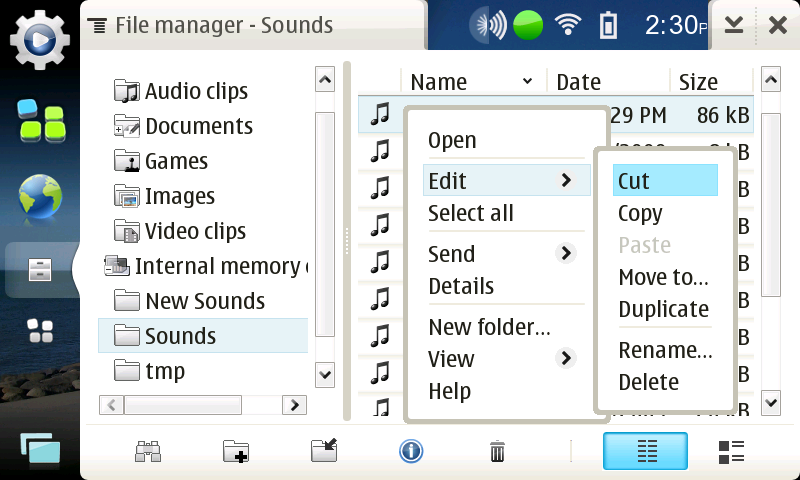800x480 pixels.
Task: Click the new folder toolbar icon
Action: tap(235, 451)
